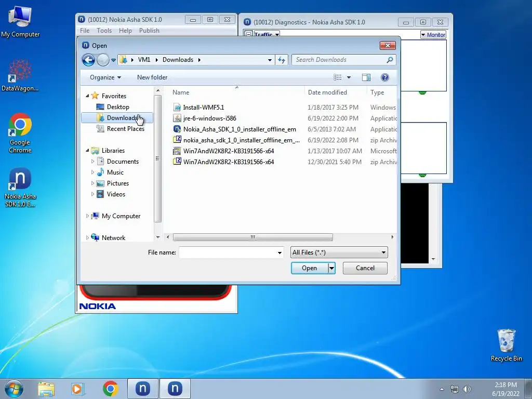
Task: Show hidden tray icons arrow
Action: (x=442, y=389)
